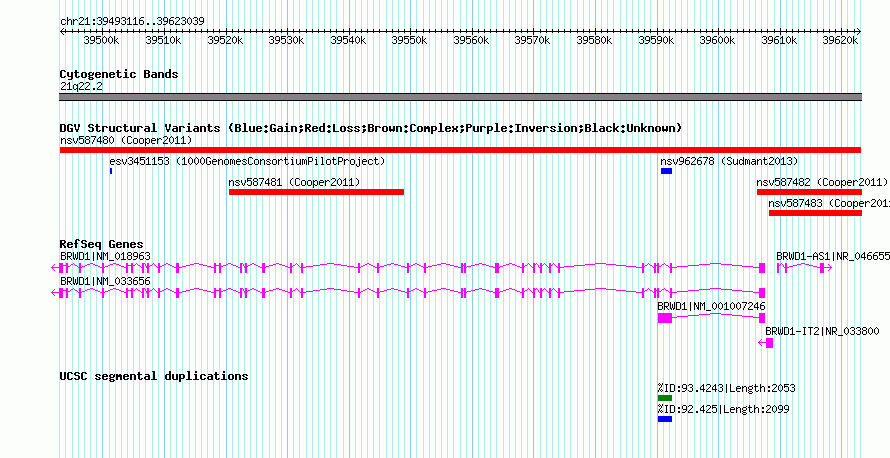
Task: Click the chr21:39493116..39623039 coordinate label
Action: (x=132, y=21)
